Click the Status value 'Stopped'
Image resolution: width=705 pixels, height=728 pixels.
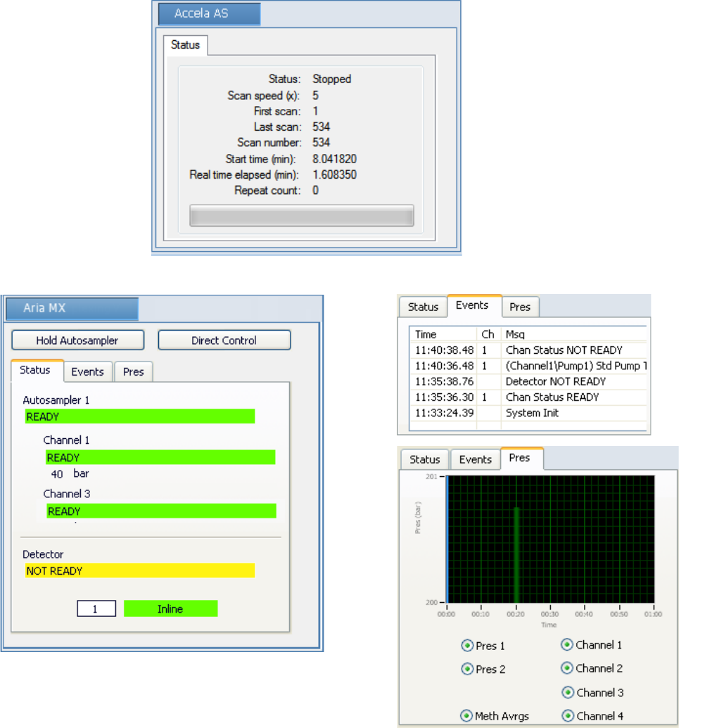tap(331, 79)
